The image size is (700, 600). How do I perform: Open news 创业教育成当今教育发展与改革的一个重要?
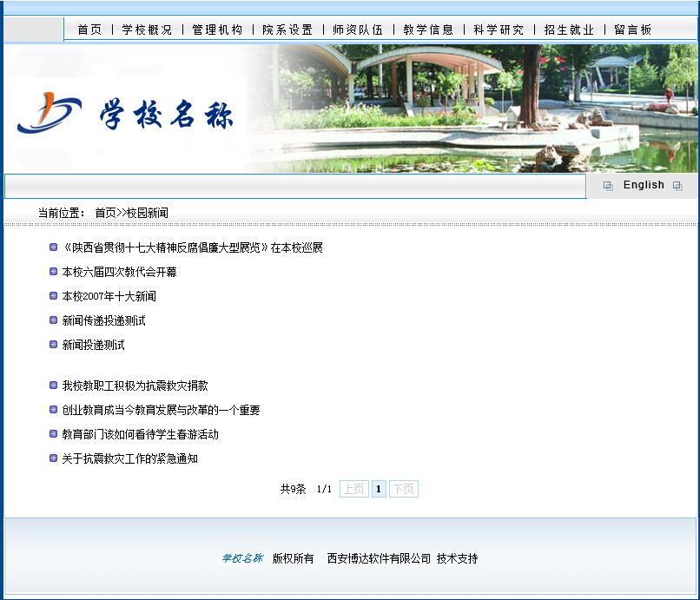click(161, 410)
